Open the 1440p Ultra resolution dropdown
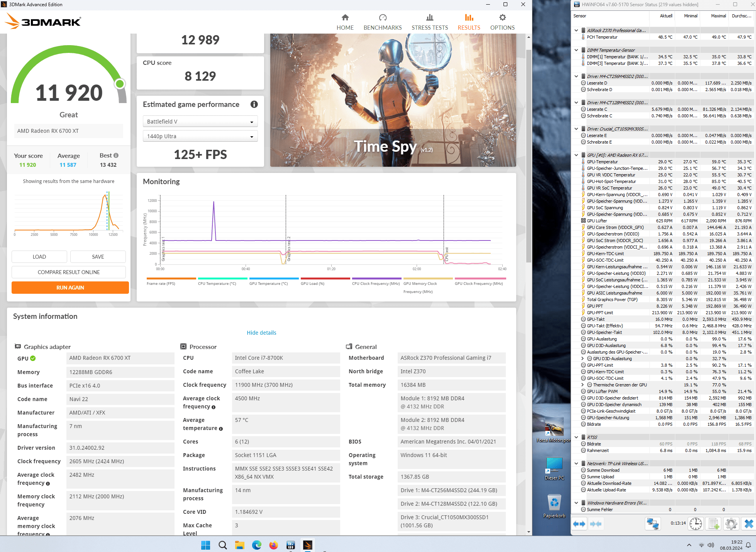Image resolution: width=756 pixels, height=552 pixels. [200, 136]
